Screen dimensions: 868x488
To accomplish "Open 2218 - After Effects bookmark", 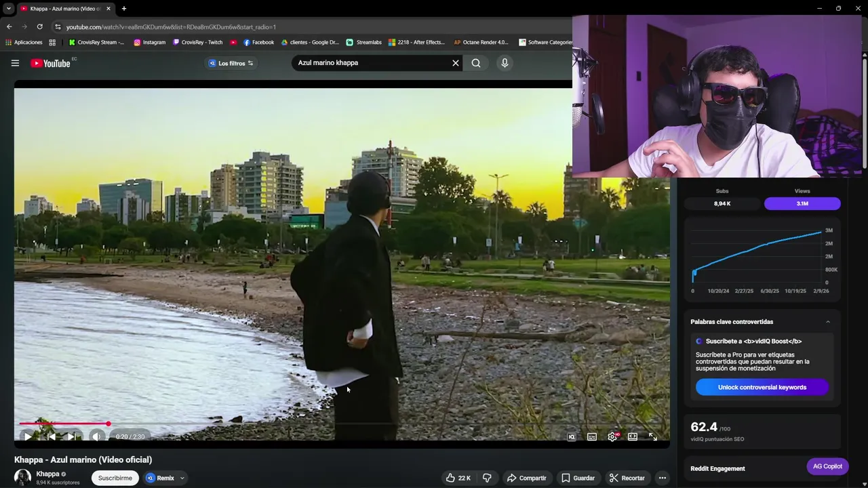I will click(x=416, y=42).
